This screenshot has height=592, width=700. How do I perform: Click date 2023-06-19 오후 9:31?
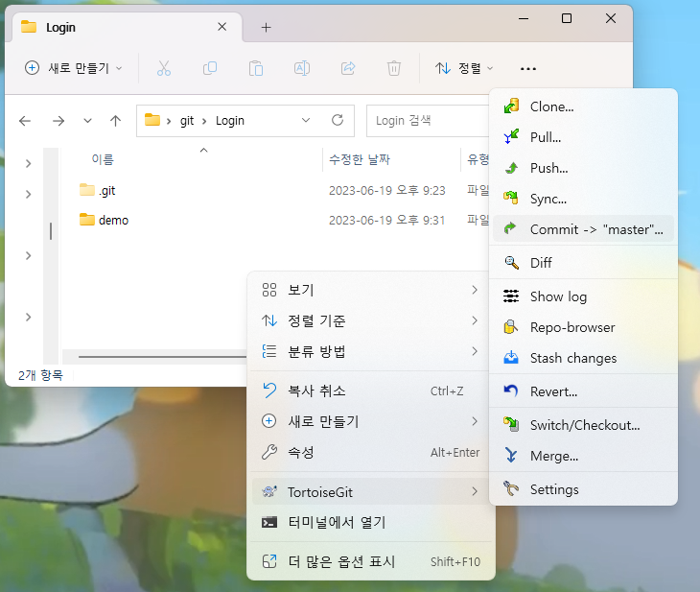387,220
